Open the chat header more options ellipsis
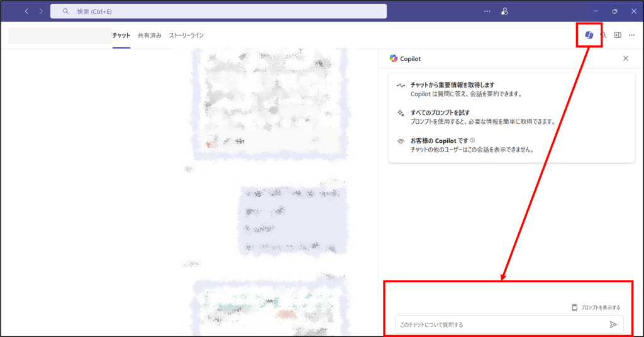 pyautogui.click(x=631, y=35)
